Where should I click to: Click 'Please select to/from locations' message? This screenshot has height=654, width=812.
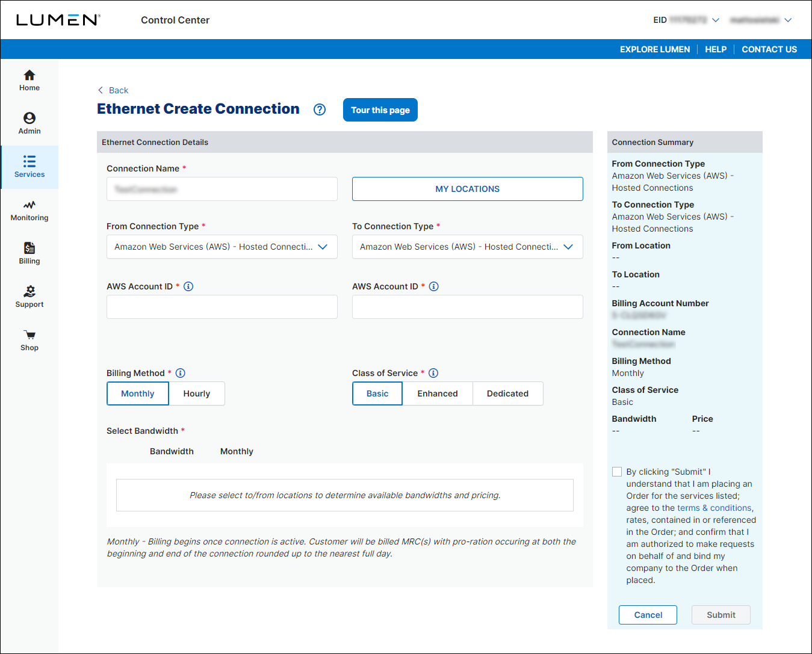(345, 495)
